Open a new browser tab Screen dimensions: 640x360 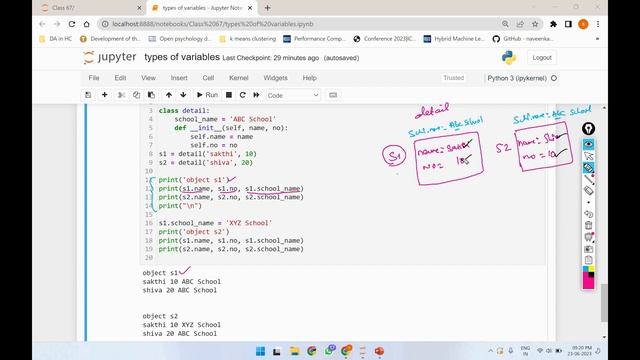(268, 8)
